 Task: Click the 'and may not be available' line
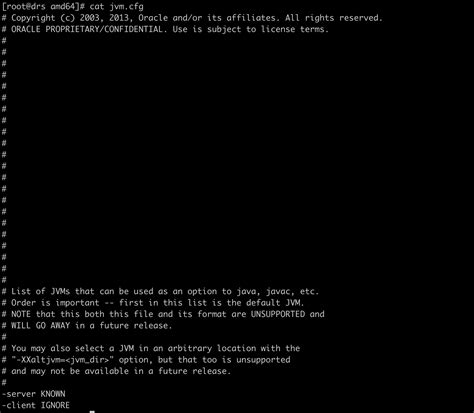116,371
